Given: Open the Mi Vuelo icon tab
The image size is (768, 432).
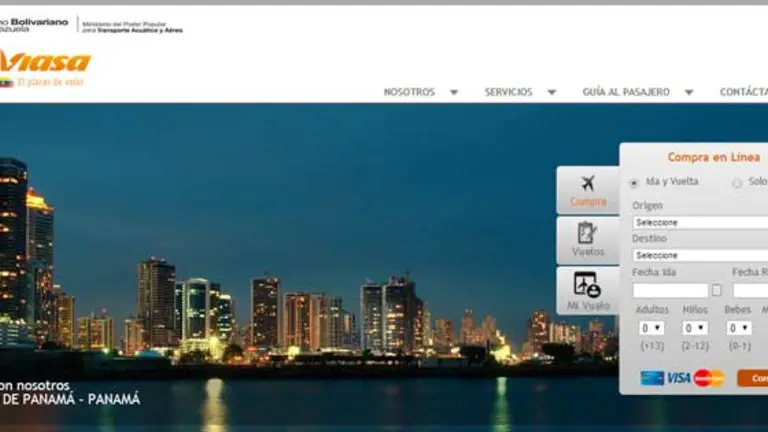Looking at the screenshot, I should [588, 291].
